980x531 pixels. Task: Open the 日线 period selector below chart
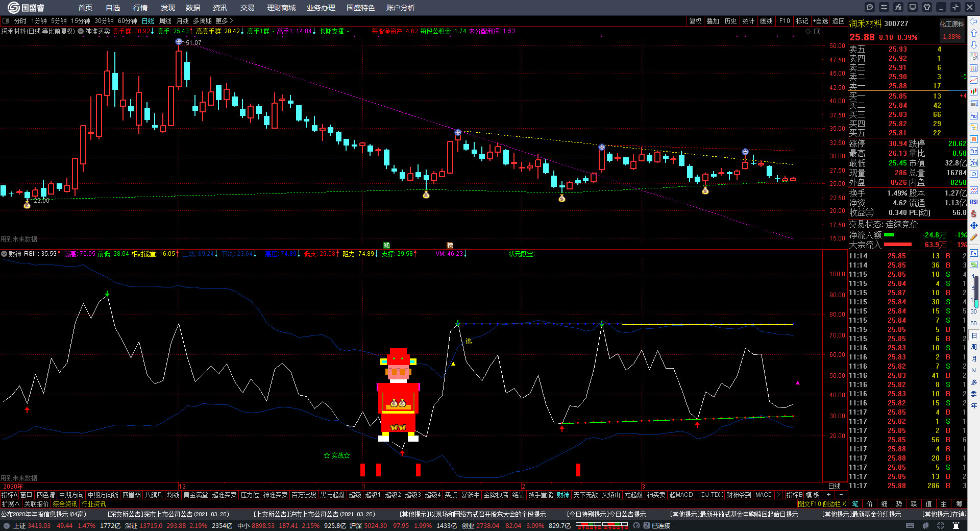coord(834,486)
